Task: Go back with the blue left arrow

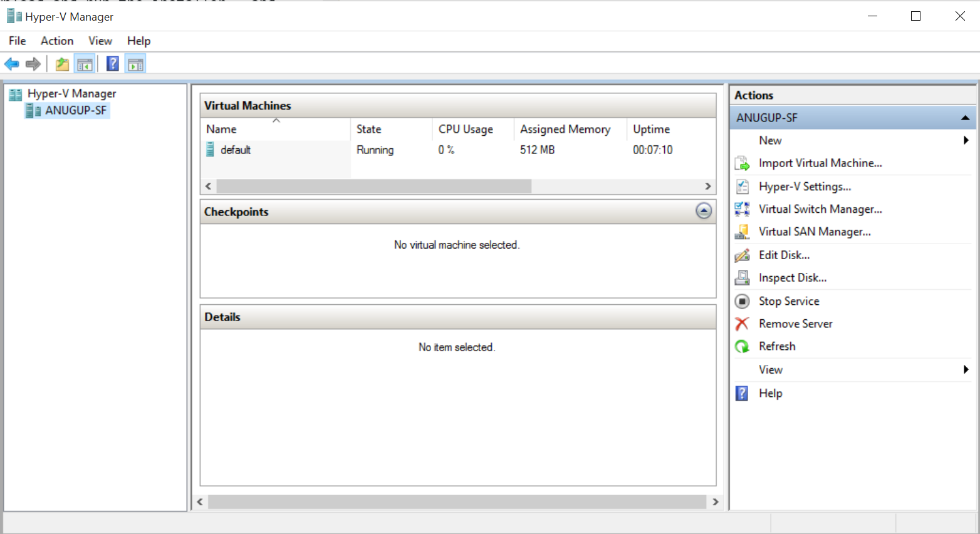Action: (x=11, y=64)
